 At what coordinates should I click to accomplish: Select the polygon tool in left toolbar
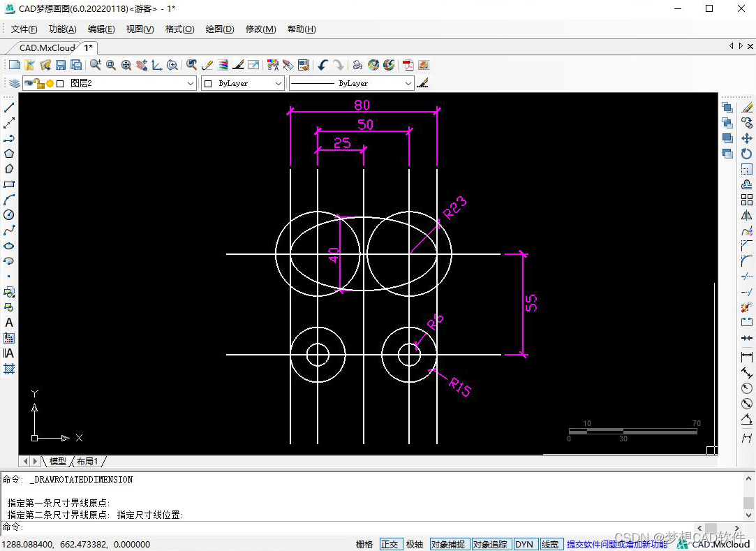(8, 154)
